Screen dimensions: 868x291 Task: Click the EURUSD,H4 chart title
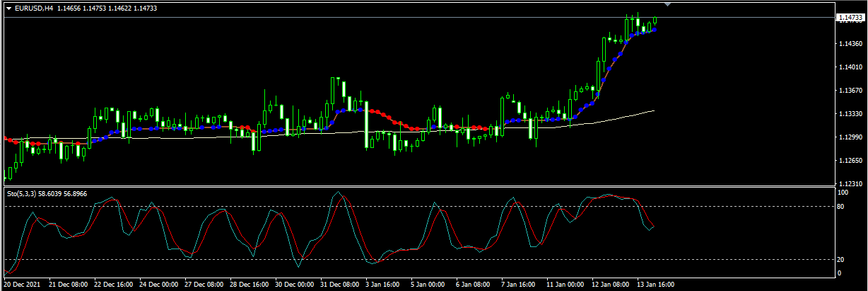click(x=34, y=8)
